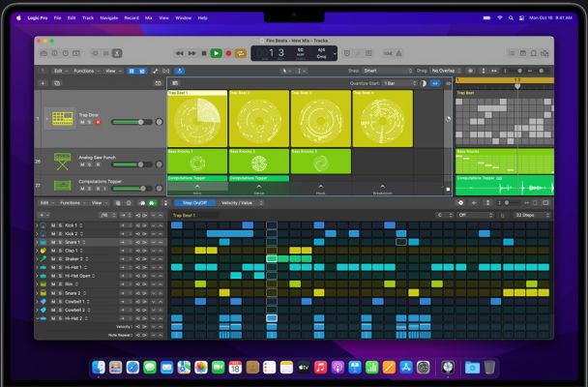
Task: Click the Rewind transport button
Action: click(180, 53)
